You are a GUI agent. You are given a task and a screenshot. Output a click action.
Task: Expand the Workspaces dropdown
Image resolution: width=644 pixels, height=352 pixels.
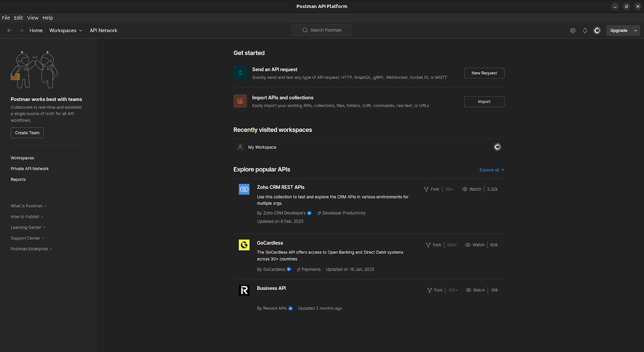tap(66, 31)
